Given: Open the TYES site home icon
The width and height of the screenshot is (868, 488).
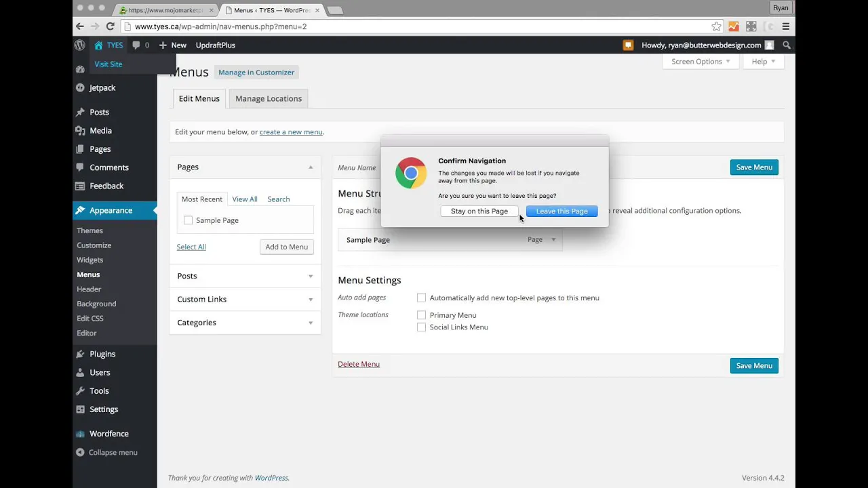Looking at the screenshot, I should point(99,45).
